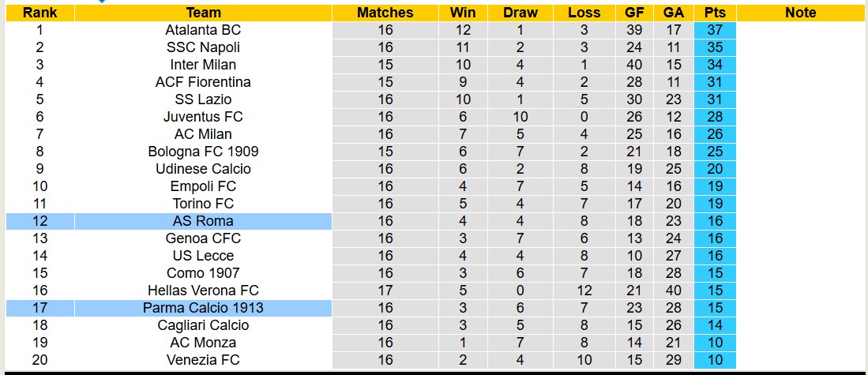Select the Note column header

[x=801, y=13]
